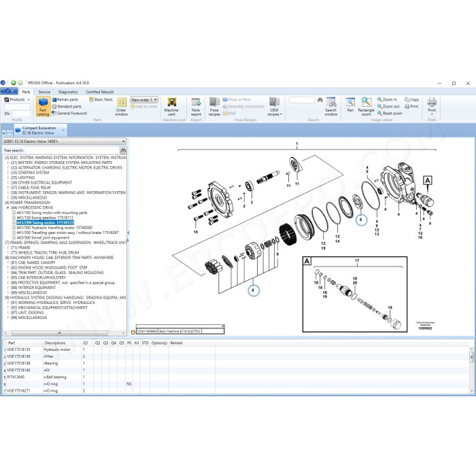Collapse the (44) HYDROSTATIC DRIVE node
This screenshot has width=476, height=476.
8,207
